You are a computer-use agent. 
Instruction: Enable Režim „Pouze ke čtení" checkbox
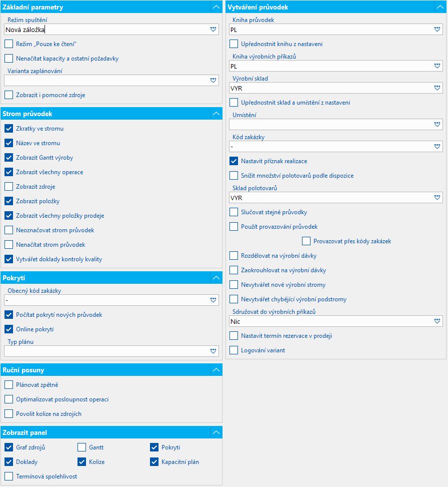[9, 44]
